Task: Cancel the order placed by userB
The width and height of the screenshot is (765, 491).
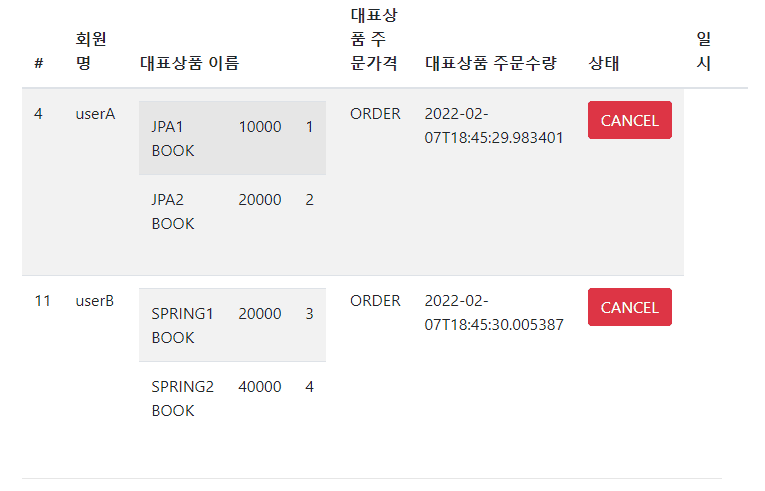Action: point(629,307)
